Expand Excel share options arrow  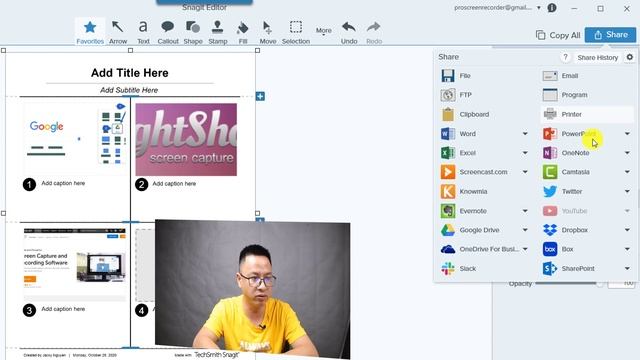click(525, 153)
